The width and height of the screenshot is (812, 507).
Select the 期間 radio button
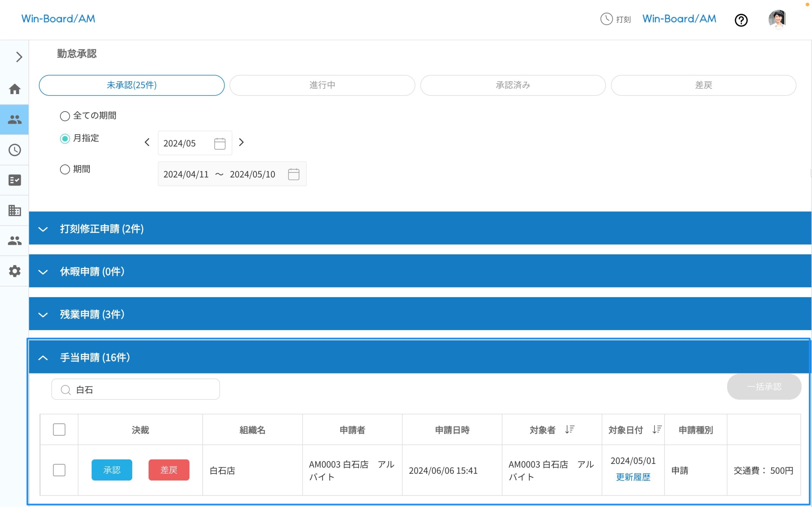tap(65, 169)
